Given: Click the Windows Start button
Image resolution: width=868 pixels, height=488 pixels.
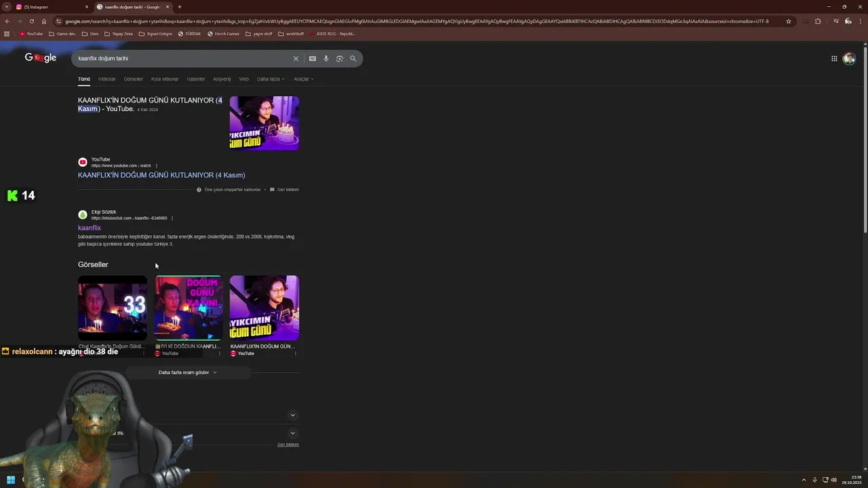Looking at the screenshot, I should [11, 480].
